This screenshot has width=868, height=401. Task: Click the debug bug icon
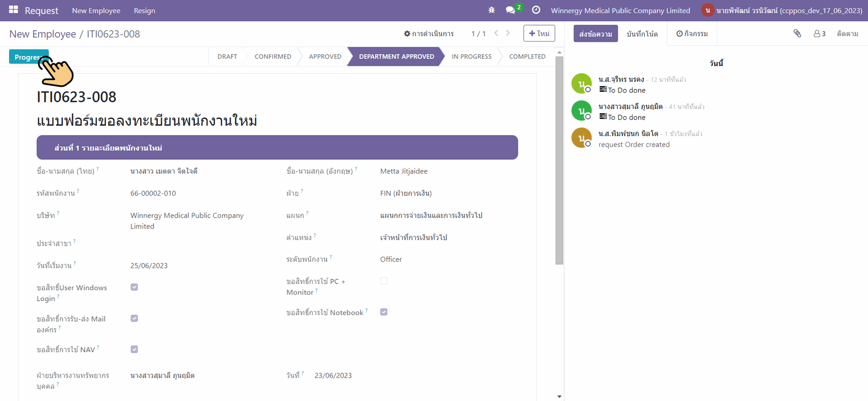pyautogui.click(x=491, y=10)
